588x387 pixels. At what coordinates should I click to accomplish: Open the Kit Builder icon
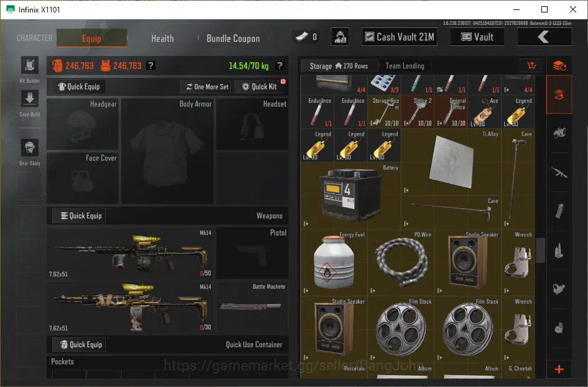(x=30, y=65)
